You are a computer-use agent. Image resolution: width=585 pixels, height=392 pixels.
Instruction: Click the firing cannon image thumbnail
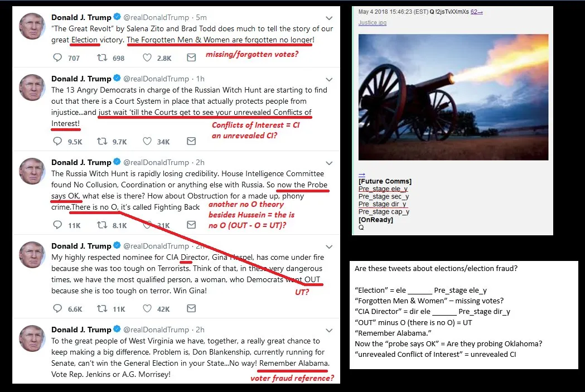point(453,97)
